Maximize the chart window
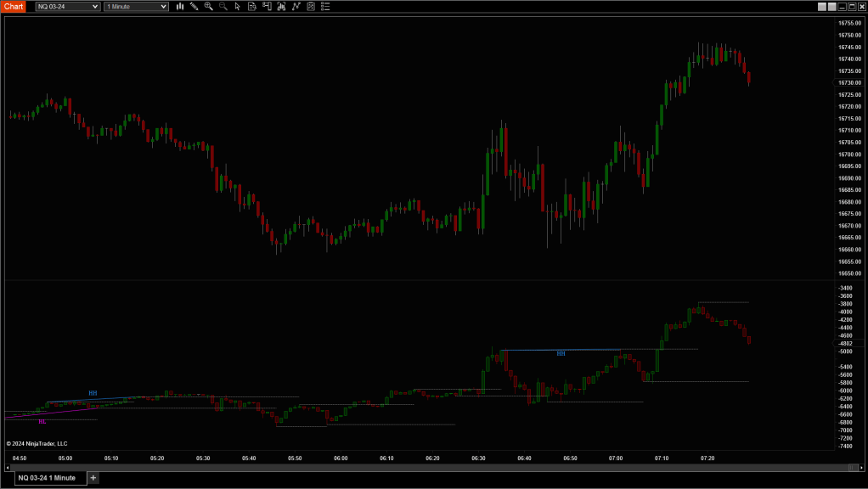868x489 pixels. pyautogui.click(x=850, y=6)
